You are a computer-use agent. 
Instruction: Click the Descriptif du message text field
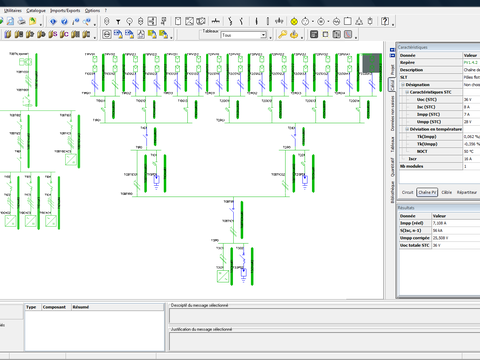pyautogui.click(x=325, y=316)
